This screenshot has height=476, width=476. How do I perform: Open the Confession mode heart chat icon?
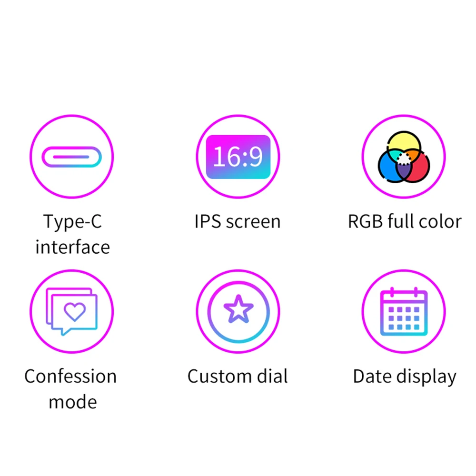tap(72, 311)
